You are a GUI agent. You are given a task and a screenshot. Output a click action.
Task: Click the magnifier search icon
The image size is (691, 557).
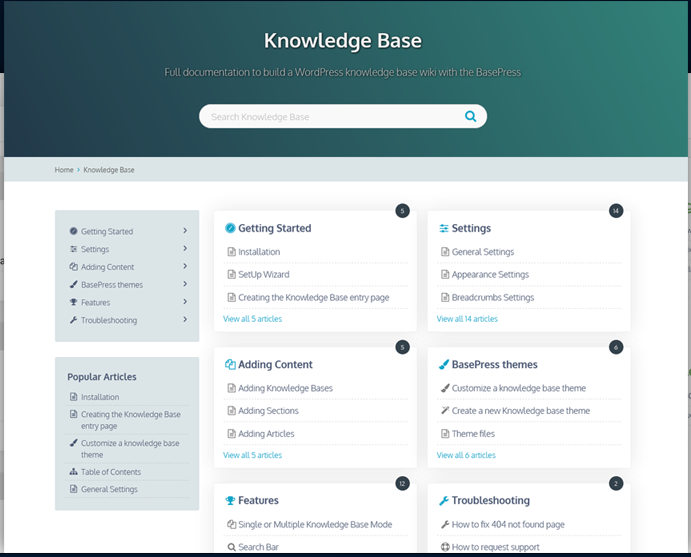click(470, 116)
